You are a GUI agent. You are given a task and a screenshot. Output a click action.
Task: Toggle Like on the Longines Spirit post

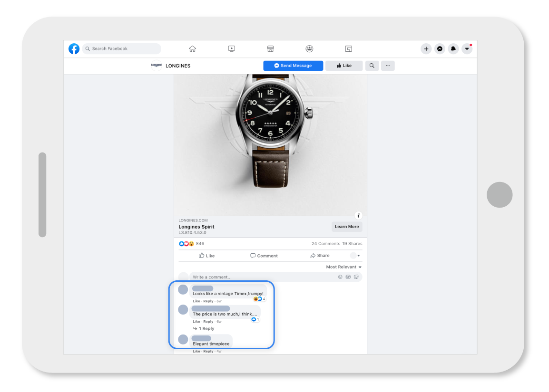tap(207, 256)
